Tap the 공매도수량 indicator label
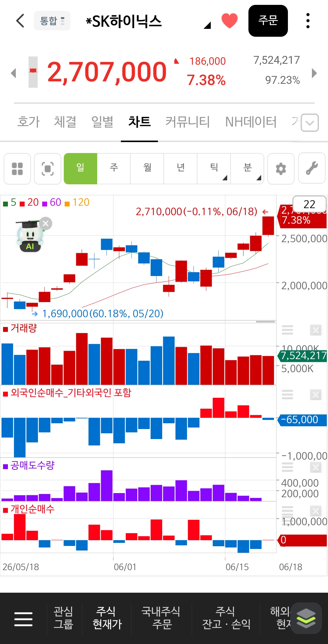Viewport: 328px width, 644px height. tap(29, 465)
